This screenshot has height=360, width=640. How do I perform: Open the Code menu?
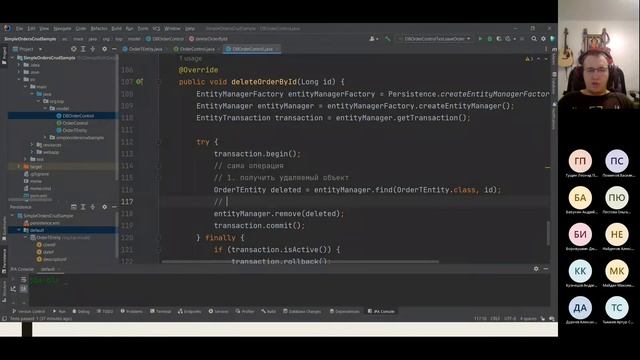tap(81, 29)
